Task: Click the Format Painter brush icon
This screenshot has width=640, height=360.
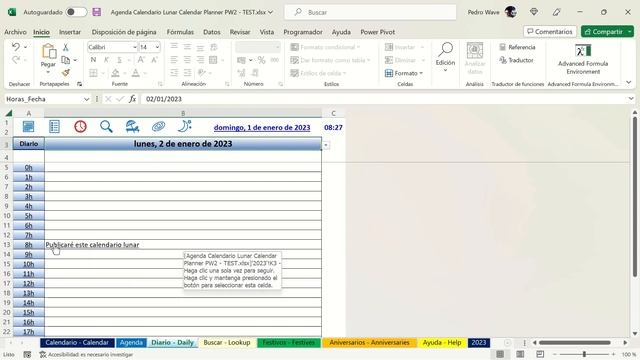Action: click(x=65, y=73)
